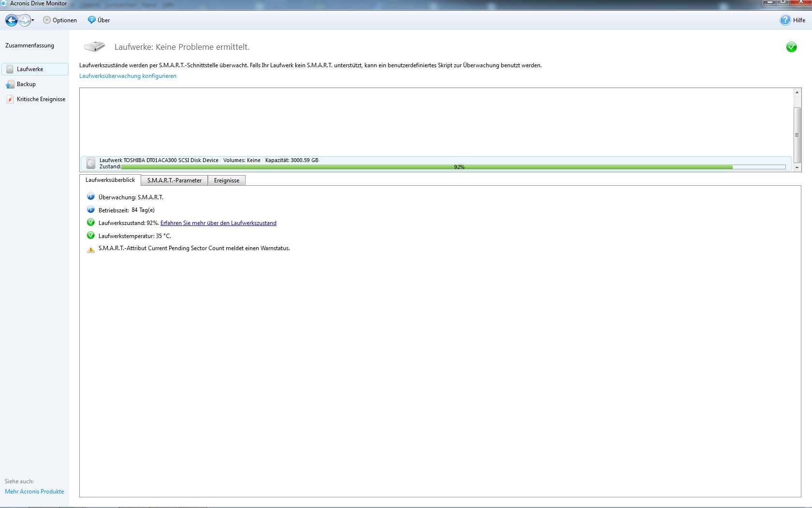
Task: Select Zusammenfassung in the sidebar
Action: [x=29, y=45]
